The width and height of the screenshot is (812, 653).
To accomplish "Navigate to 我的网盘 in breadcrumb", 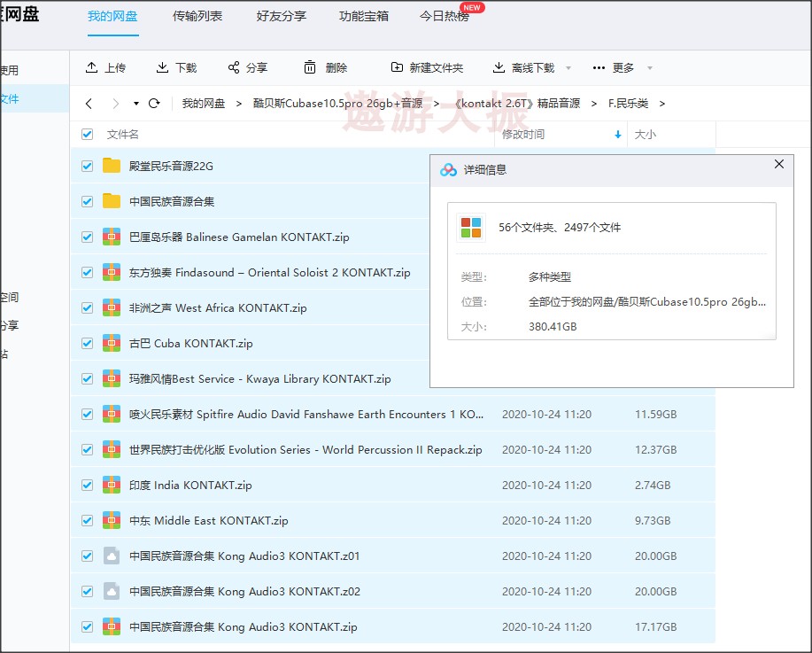I will pyautogui.click(x=204, y=104).
